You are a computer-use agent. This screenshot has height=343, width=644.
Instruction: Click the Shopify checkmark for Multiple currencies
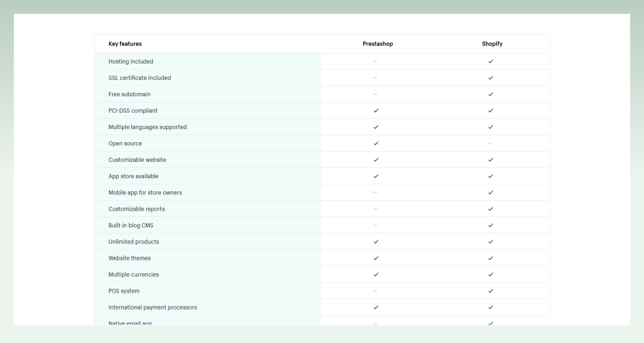(491, 275)
